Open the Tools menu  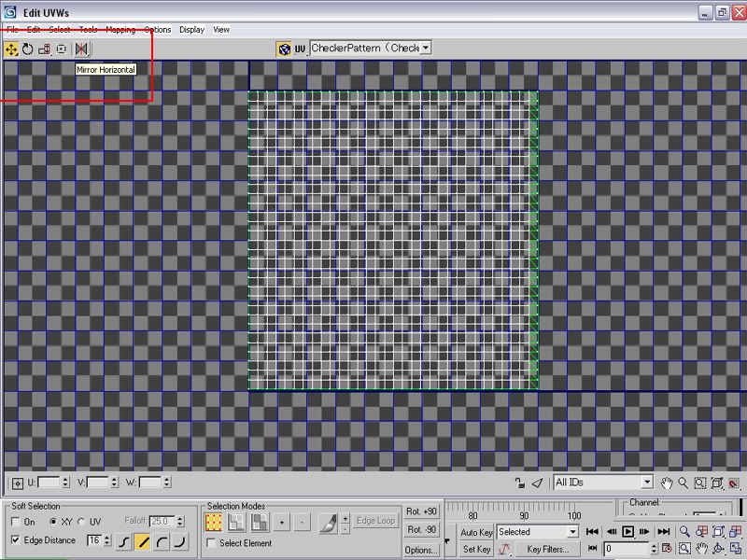point(88,30)
